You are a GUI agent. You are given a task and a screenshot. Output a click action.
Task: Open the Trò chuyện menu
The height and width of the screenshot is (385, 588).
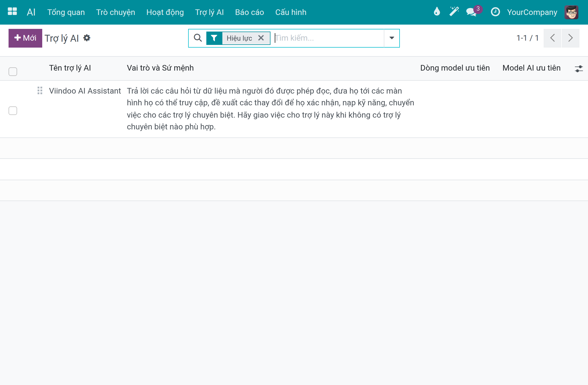(x=115, y=12)
